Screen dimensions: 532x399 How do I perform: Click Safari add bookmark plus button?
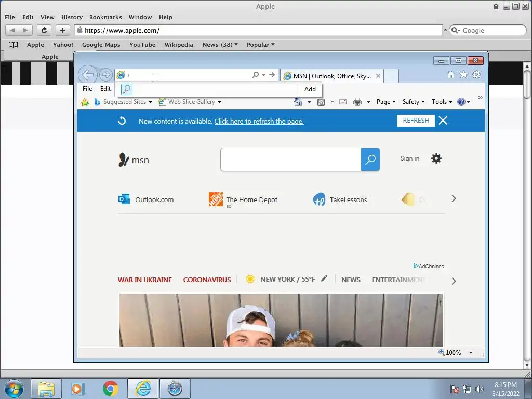click(63, 30)
